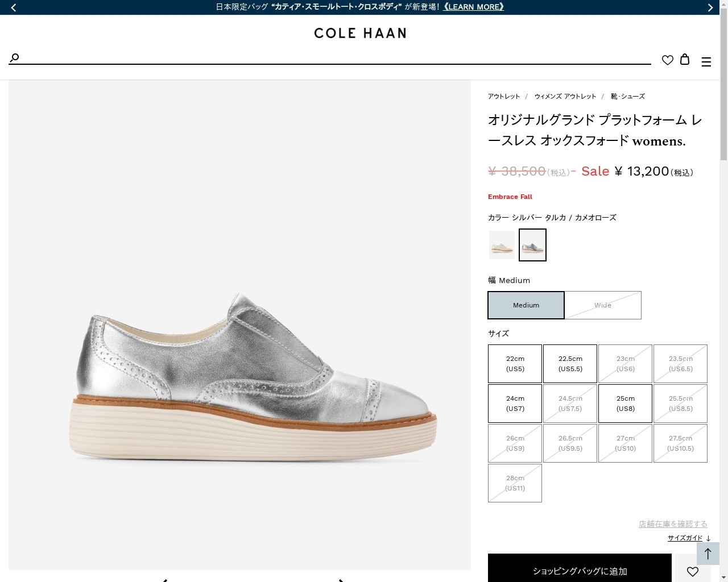Screen dimensions: 728x582
Task: Click the search magnifier icon
Action: click(15, 57)
